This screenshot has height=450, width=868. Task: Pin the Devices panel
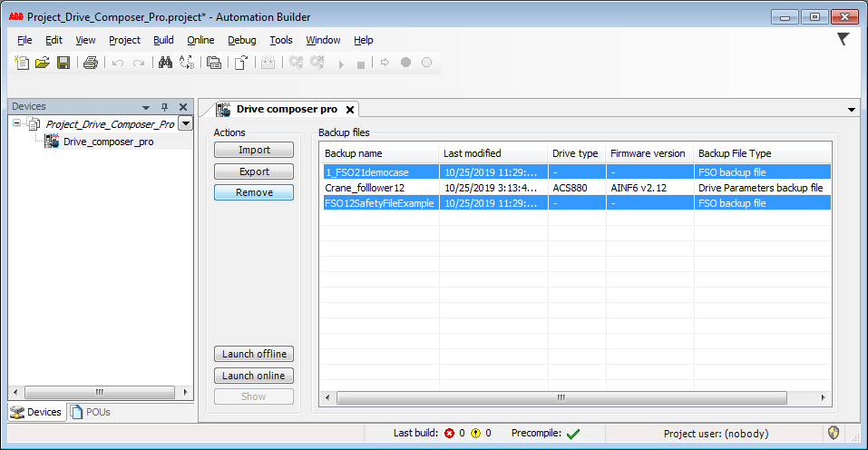pyautogui.click(x=164, y=107)
